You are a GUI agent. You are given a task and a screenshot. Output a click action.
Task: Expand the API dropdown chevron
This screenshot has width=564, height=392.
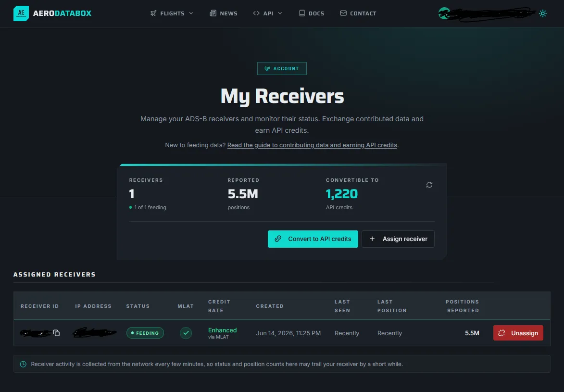(280, 13)
